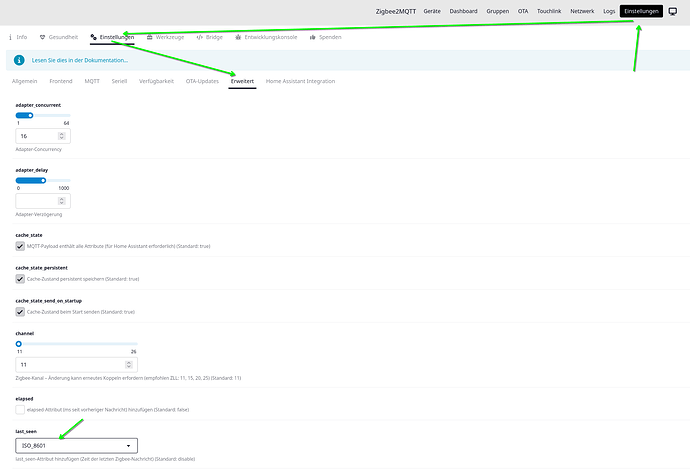Switch to the MQTT settings tab
The image size is (690, 475).
click(x=91, y=81)
